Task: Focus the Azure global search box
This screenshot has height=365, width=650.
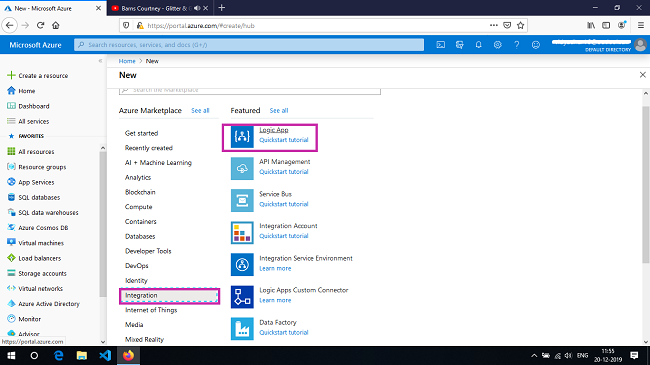Action: [249, 45]
